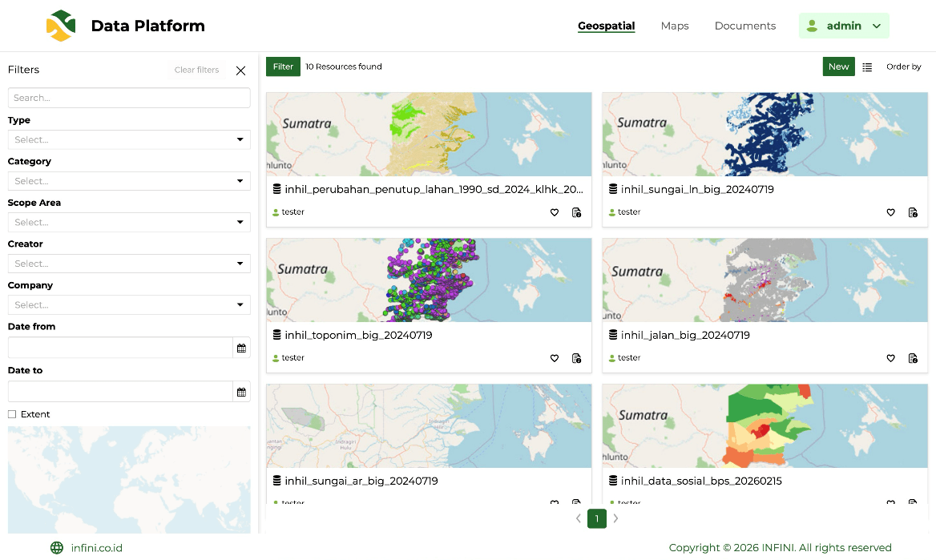The width and height of the screenshot is (936, 560).
Task: Click tester creator on inhil_toponim card
Action: coord(292,358)
